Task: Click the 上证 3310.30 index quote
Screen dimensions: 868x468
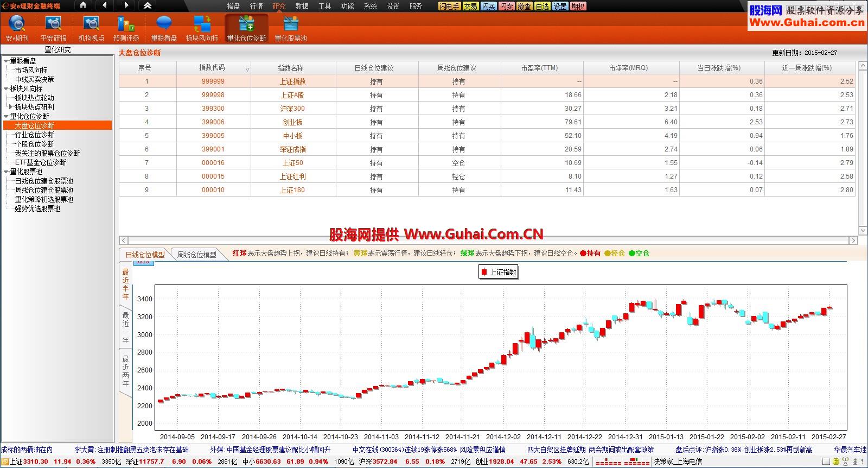Action: click(29, 461)
